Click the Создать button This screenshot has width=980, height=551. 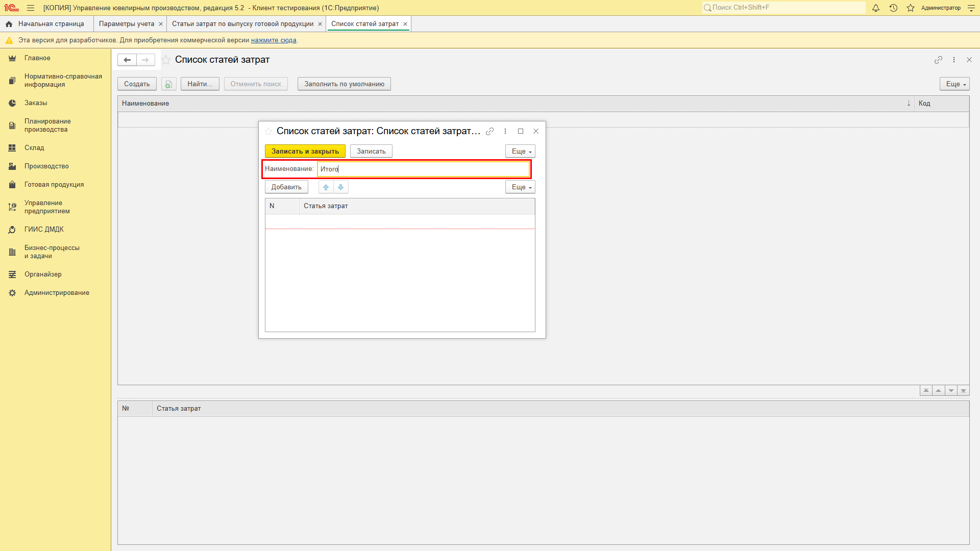pyautogui.click(x=137, y=84)
